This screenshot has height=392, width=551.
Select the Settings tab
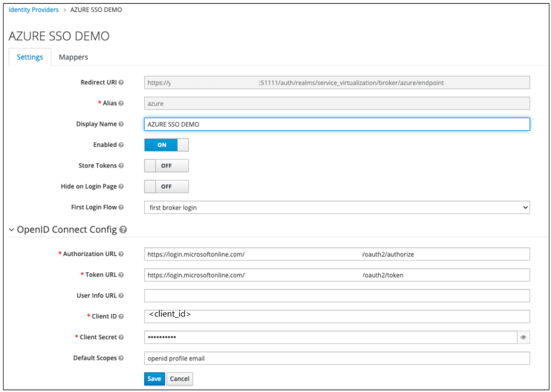[30, 57]
